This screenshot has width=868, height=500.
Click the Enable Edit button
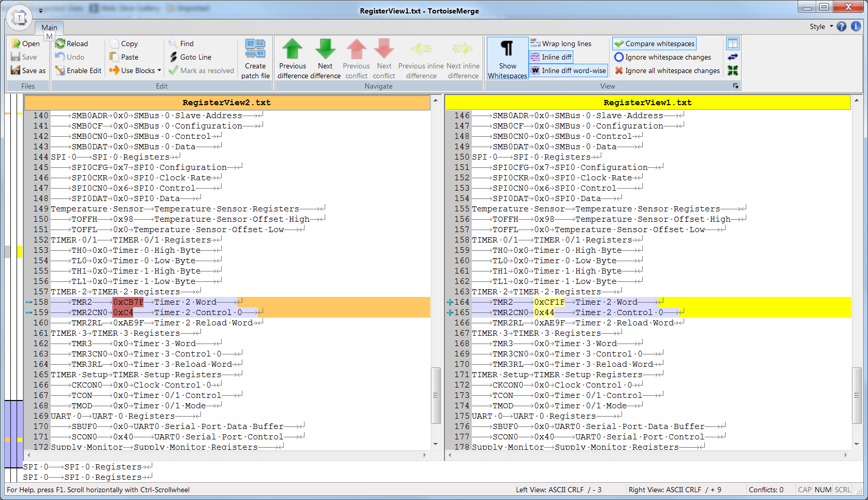78,70
